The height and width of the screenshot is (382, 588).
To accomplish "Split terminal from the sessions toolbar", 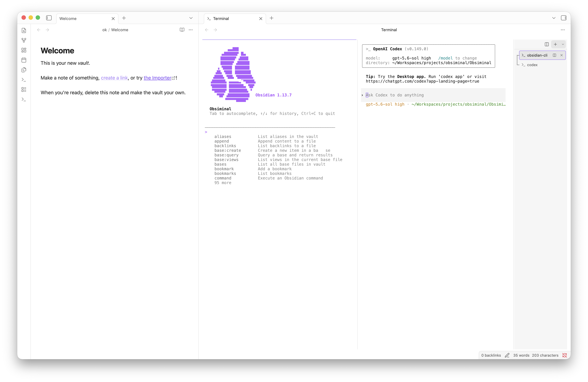I will [x=547, y=44].
